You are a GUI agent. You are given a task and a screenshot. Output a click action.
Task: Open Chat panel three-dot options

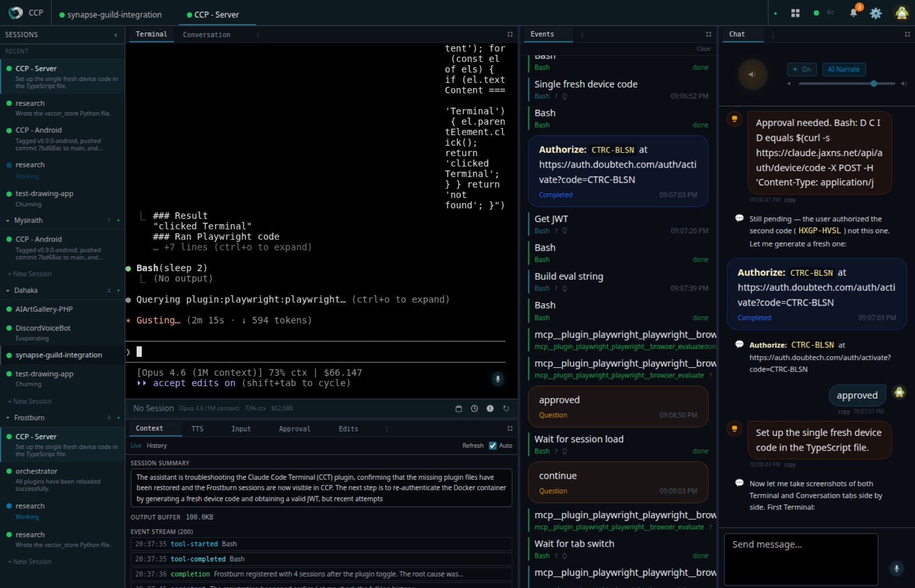773,35
